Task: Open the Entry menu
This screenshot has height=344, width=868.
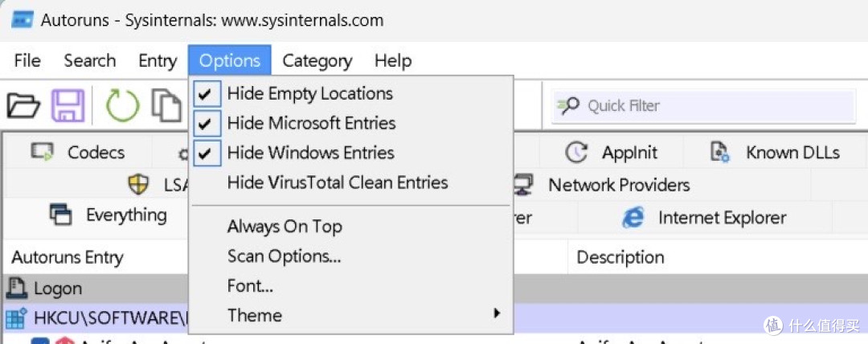Action: tap(158, 60)
